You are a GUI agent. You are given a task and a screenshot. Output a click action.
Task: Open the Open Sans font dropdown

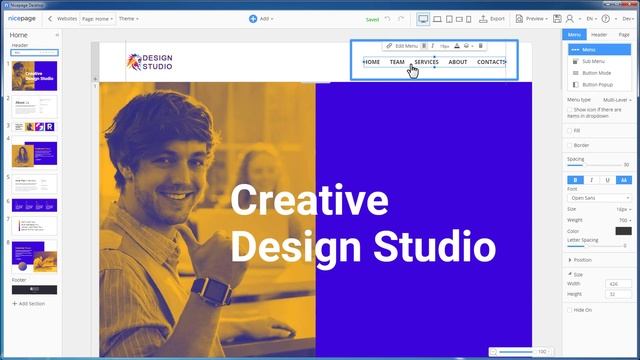click(599, 198)
